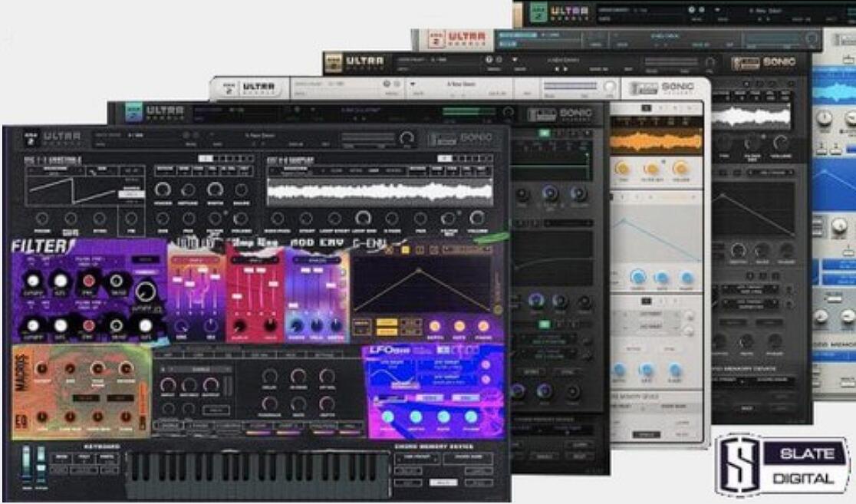
Task: Click the sampler waveform display in front window
Action: point(380,193)
